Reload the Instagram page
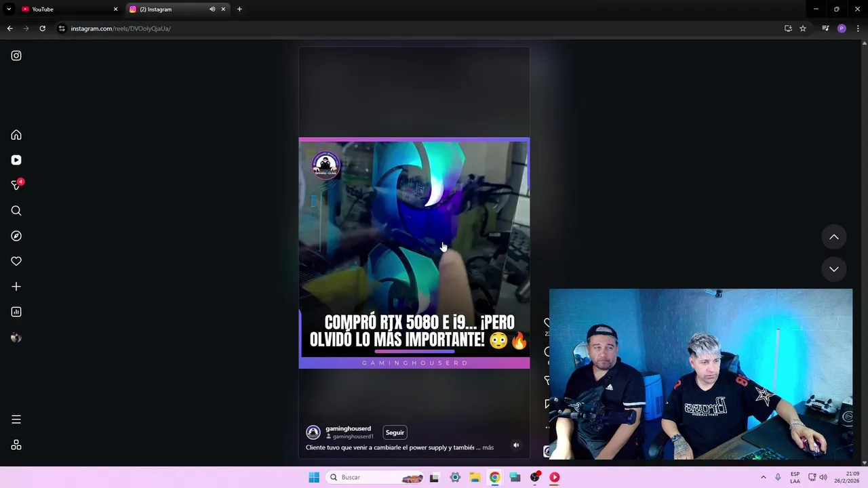This screenshot has height=488, width=868. pyautogui.click(x=42, y=28)
